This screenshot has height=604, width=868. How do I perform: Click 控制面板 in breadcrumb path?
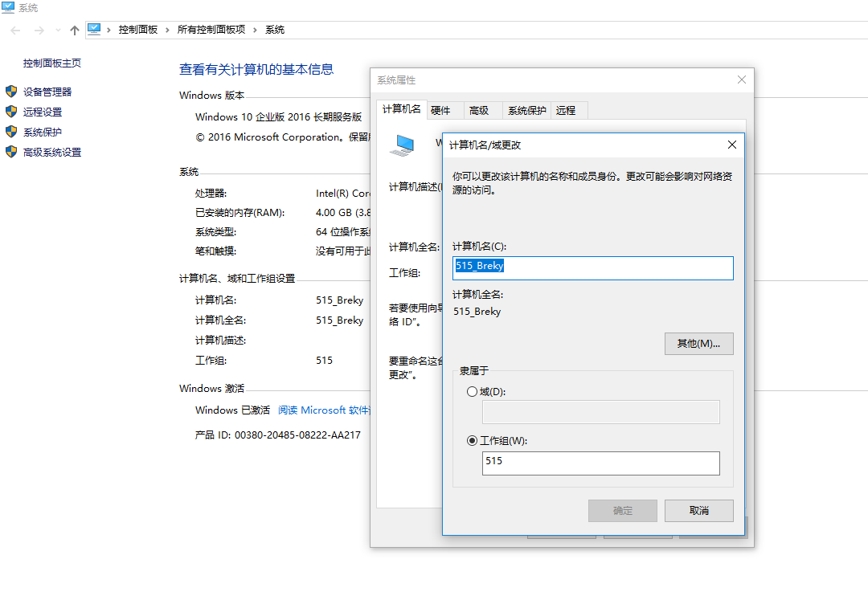[138, 30]
